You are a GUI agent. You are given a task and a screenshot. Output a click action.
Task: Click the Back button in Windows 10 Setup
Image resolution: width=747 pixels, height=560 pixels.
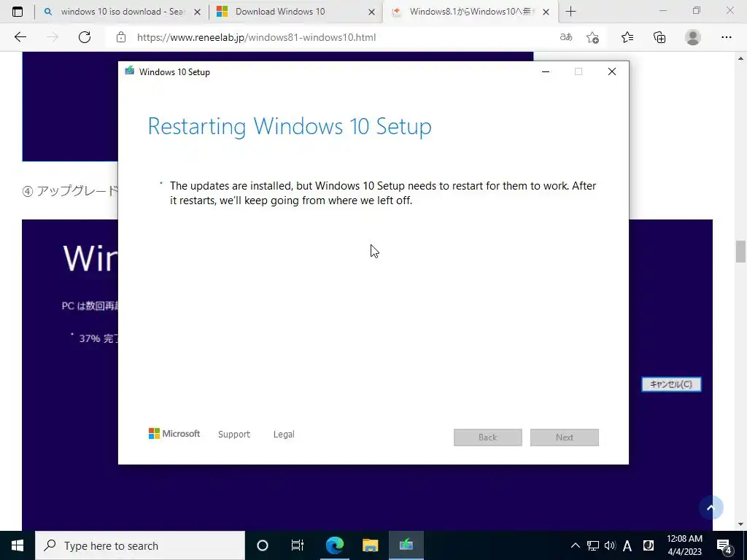(x=487, y=437)
